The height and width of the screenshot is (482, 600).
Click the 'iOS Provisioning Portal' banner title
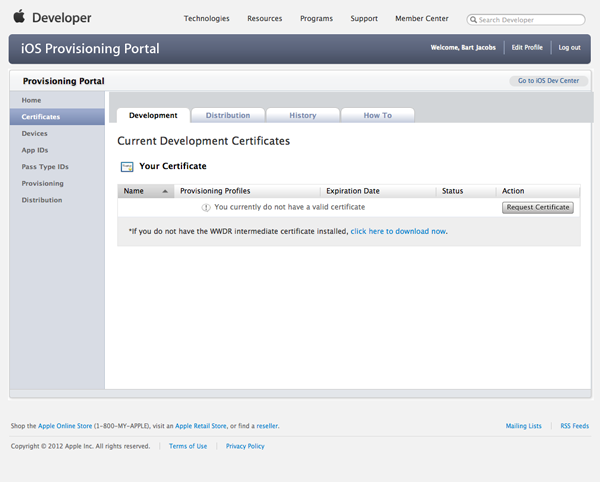point(90,49)
